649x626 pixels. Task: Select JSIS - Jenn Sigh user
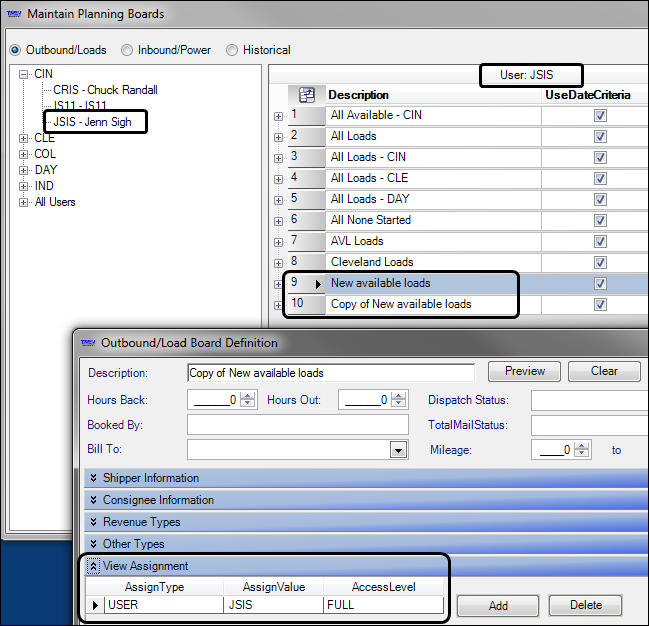coord(98,122)
